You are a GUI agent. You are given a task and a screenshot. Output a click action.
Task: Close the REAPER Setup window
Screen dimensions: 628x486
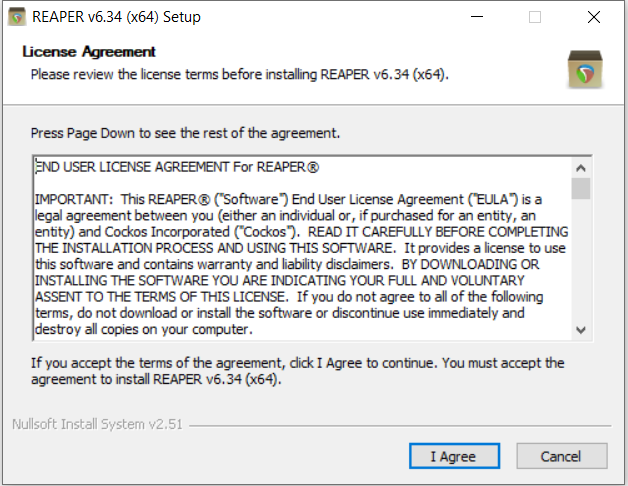pyautogui.click(x=594, y=17)
